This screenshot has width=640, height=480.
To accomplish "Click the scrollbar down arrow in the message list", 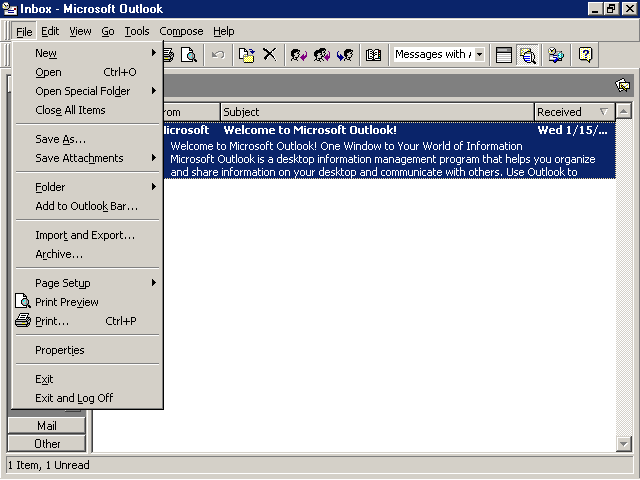I will 624,444.
